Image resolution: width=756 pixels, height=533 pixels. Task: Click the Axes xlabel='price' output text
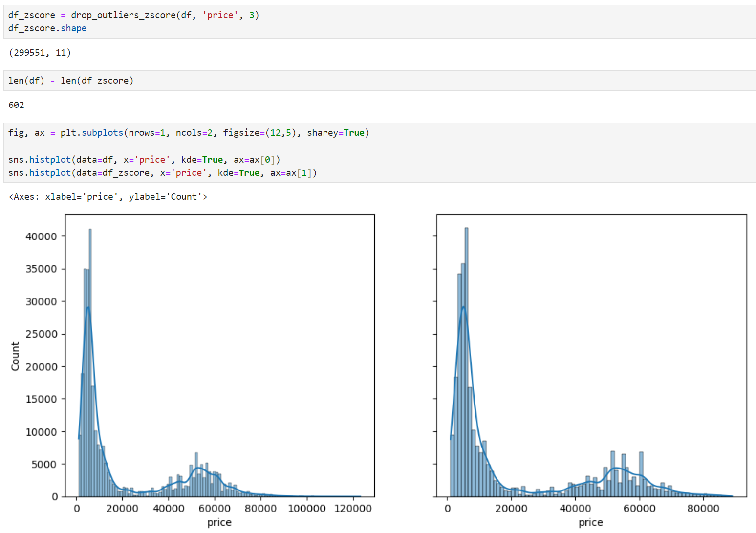(108, 197)
